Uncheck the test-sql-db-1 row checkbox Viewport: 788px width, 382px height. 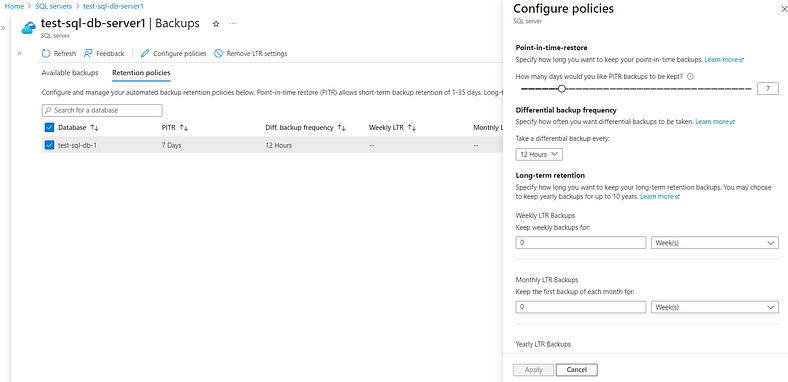49,145
